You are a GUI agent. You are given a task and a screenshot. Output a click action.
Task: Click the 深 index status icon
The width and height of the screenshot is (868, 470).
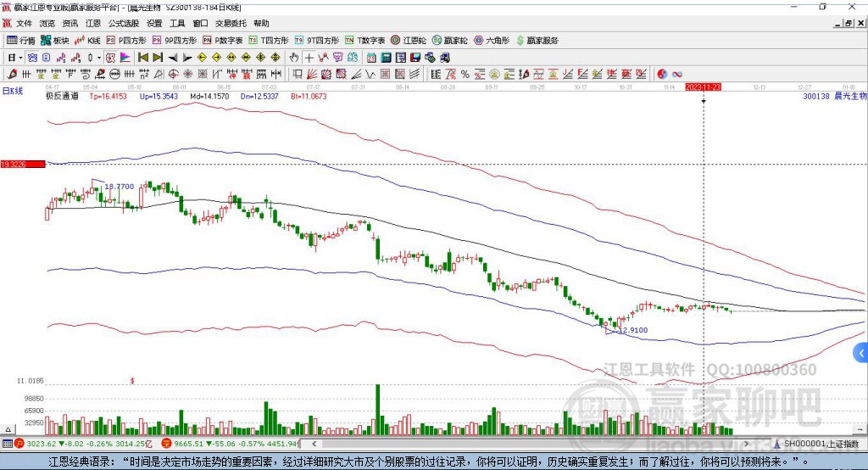pyautogui.click(x=166, y=444)
